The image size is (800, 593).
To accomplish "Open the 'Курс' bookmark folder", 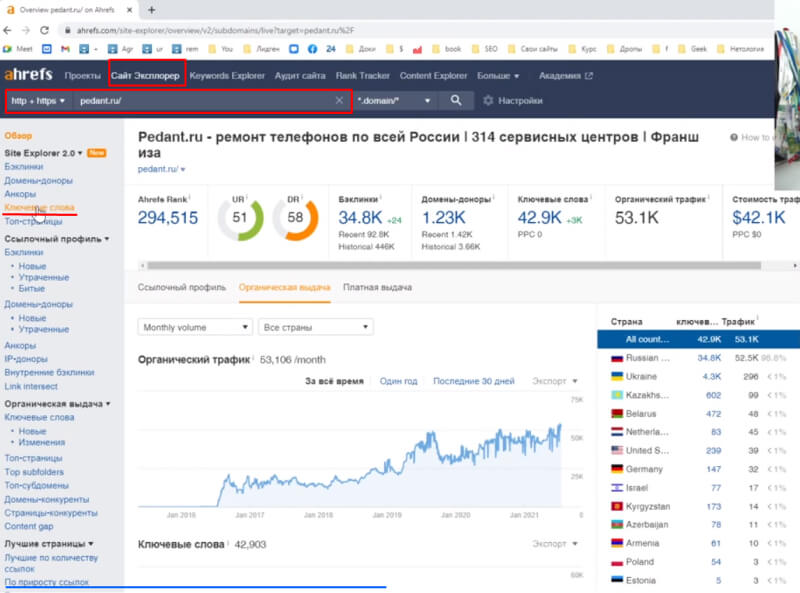I will [582, 49].
